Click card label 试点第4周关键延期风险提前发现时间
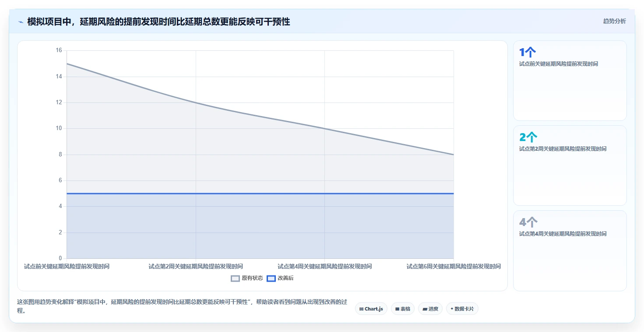 pyautogui.click(x=563, y=234)
